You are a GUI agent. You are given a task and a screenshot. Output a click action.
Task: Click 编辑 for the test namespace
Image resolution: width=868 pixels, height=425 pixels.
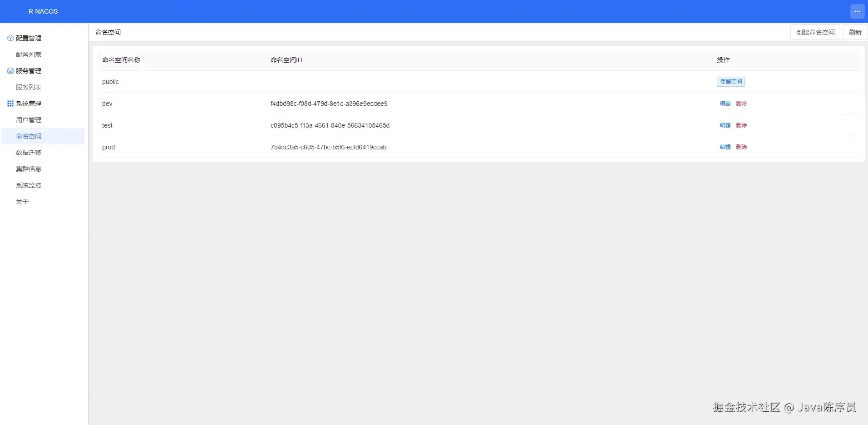(725, 125)
